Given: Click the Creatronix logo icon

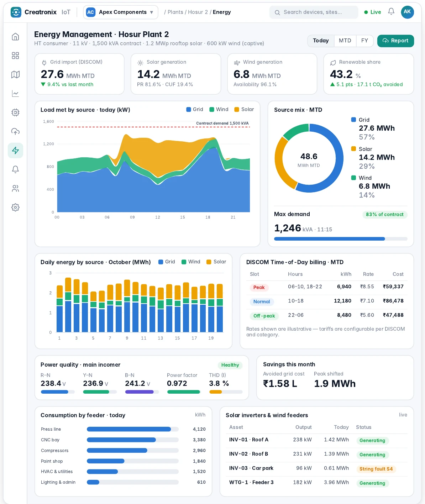Looking at the screenshot, I should coord(16,12).
